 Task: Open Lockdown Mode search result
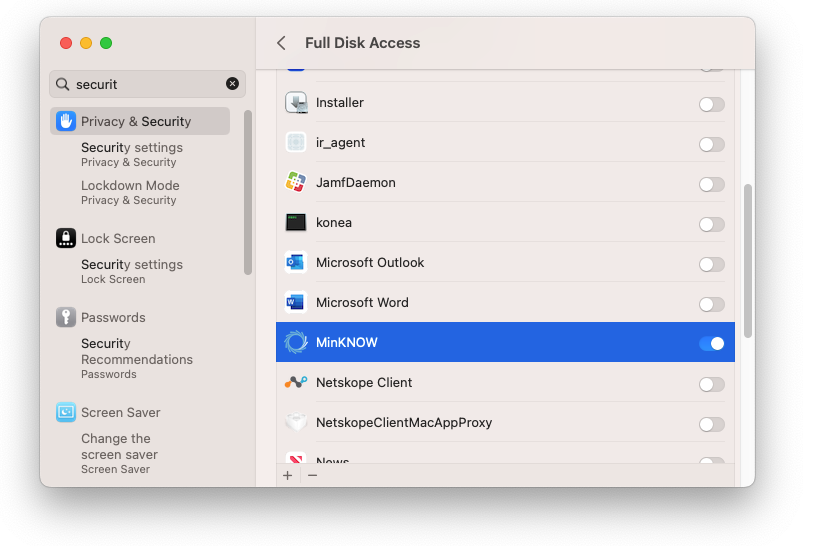pyautogui.click(x=130, y=192)
